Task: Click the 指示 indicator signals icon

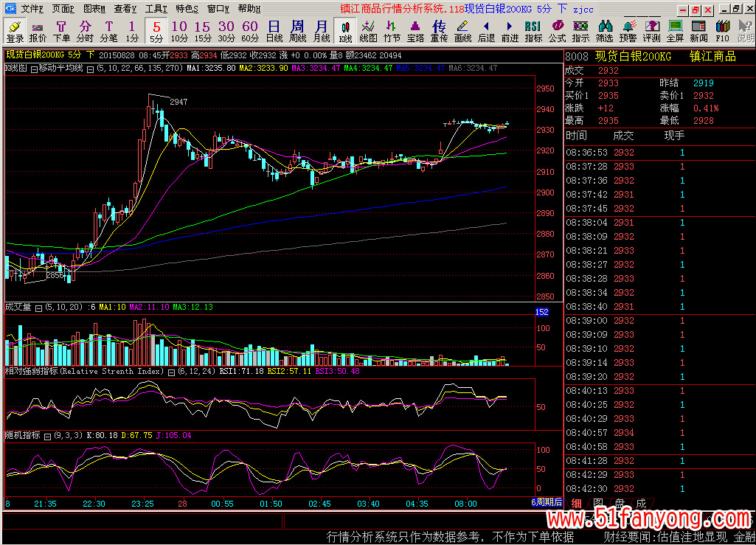Action: coord(581,31)
